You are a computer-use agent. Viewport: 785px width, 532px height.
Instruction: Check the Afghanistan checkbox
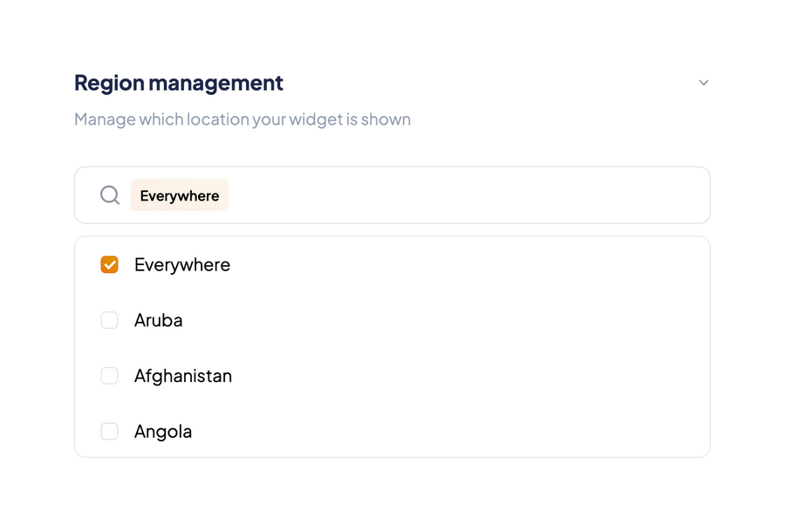[x=109, y=376]
